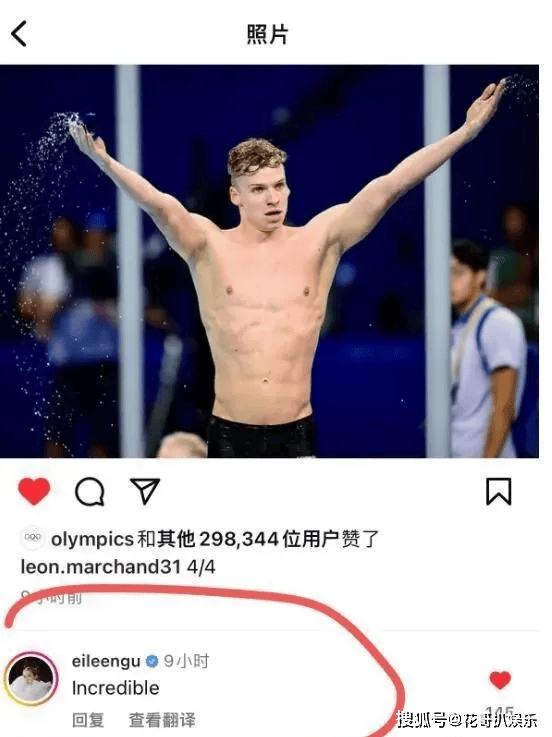Screen dimensions: 552x737
Task: Tap the Incredible comment text
Action: click(x=116, y=688)
